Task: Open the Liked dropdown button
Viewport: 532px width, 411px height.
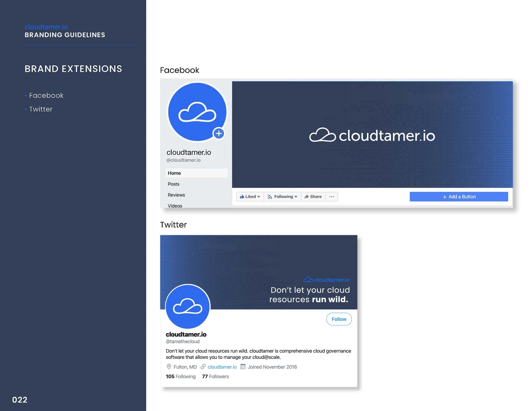Action: 250,197
